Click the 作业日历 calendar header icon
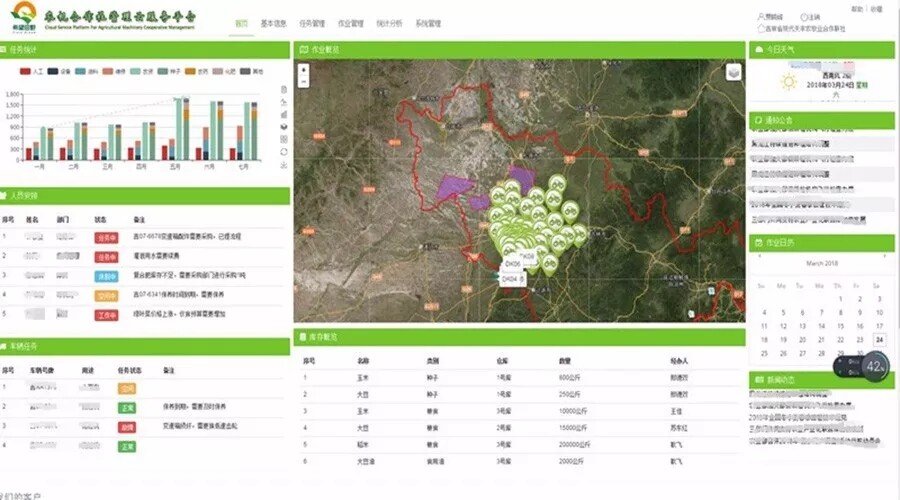 tap(759, 243)
